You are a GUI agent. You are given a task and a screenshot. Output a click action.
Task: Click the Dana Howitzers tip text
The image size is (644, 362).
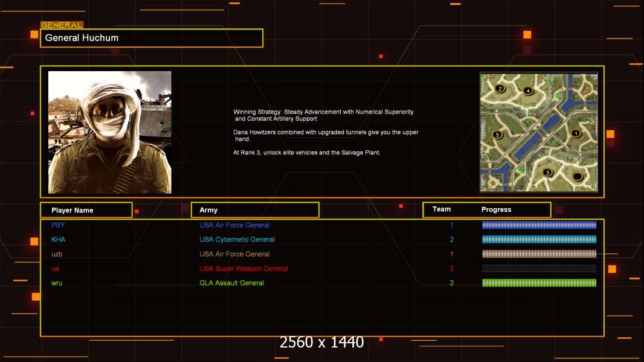pyautogui.click(x=326, y=136)
